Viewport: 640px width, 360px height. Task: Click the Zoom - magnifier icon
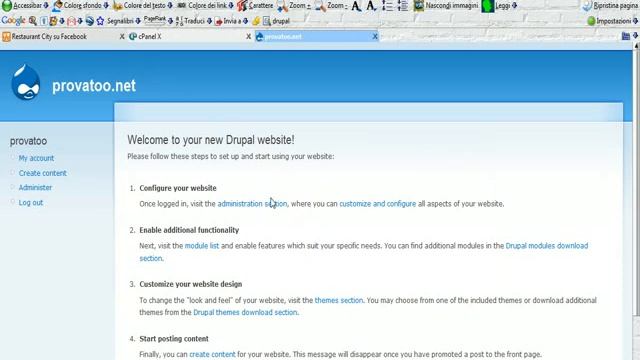[320, 6]
